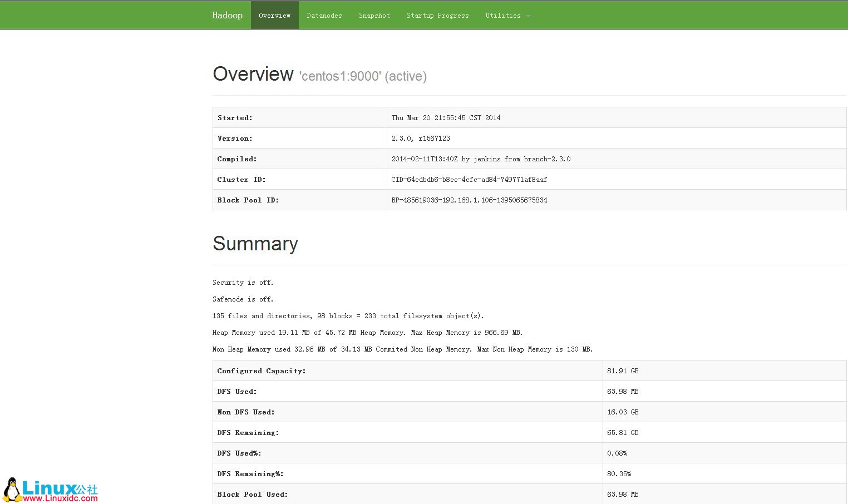View the Startup Progress page
The height and width of the screenshot is (504, 848).
(438, 15)
